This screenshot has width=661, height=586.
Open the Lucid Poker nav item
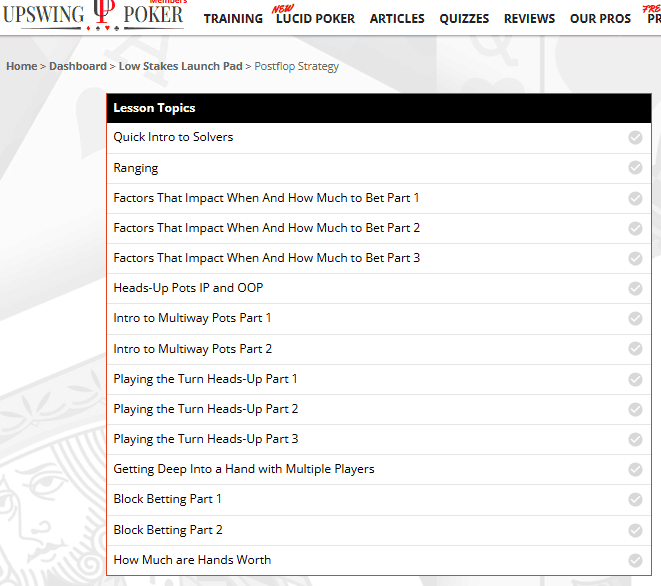point(315,19)
